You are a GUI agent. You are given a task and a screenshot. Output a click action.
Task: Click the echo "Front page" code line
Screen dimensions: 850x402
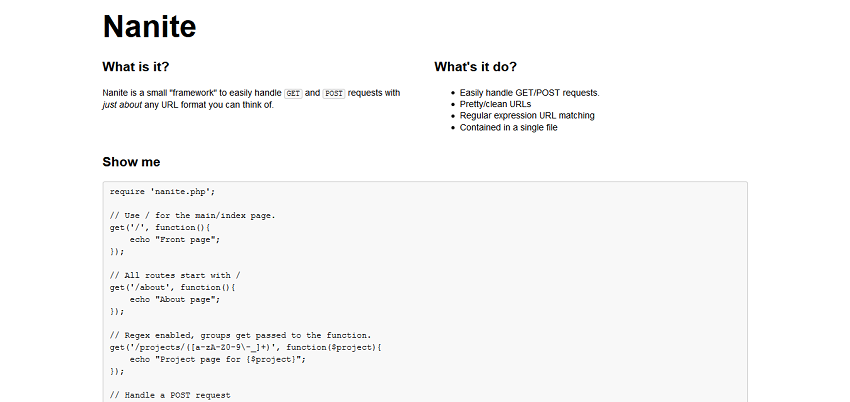tap(175, 239)
